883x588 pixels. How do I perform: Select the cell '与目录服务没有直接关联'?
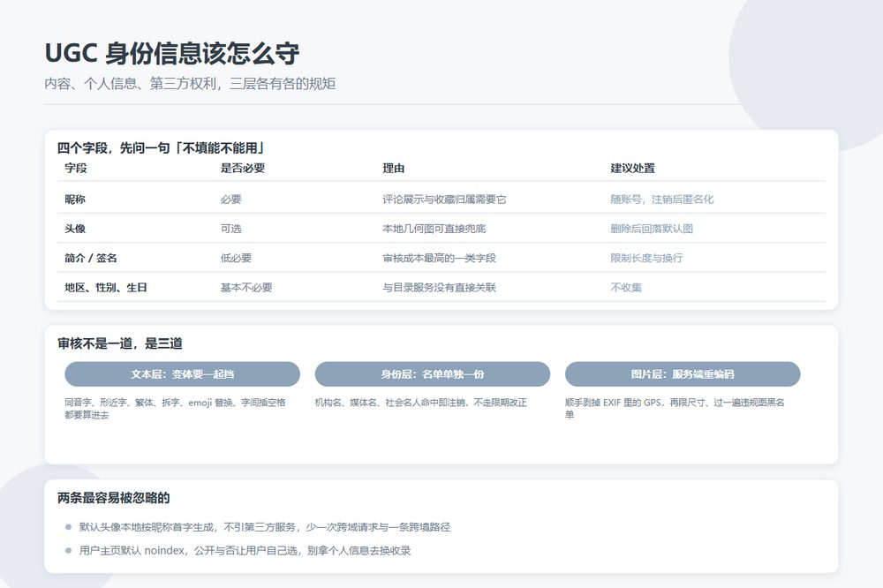439,287
